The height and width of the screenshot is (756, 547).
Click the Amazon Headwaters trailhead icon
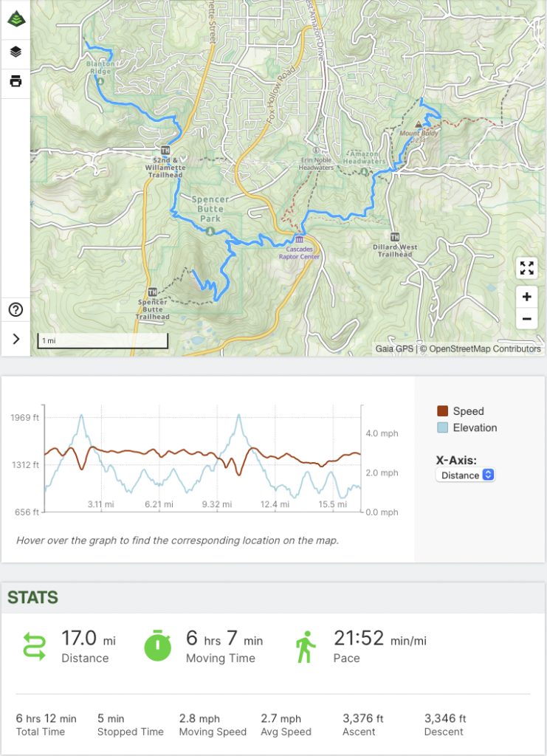coord(365,172)
